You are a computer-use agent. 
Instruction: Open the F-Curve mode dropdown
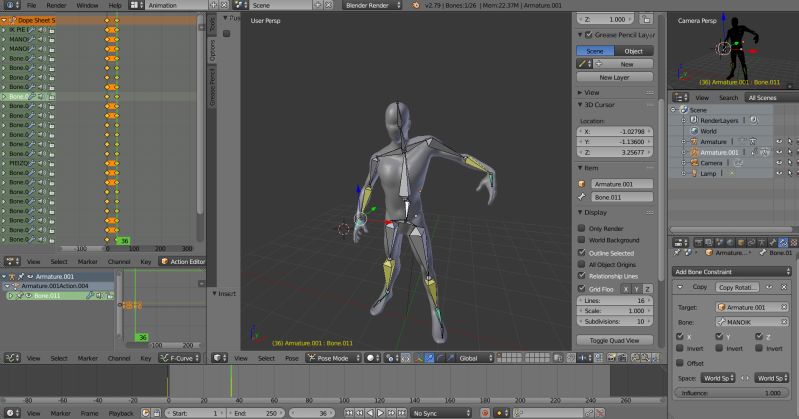point(178,358)
